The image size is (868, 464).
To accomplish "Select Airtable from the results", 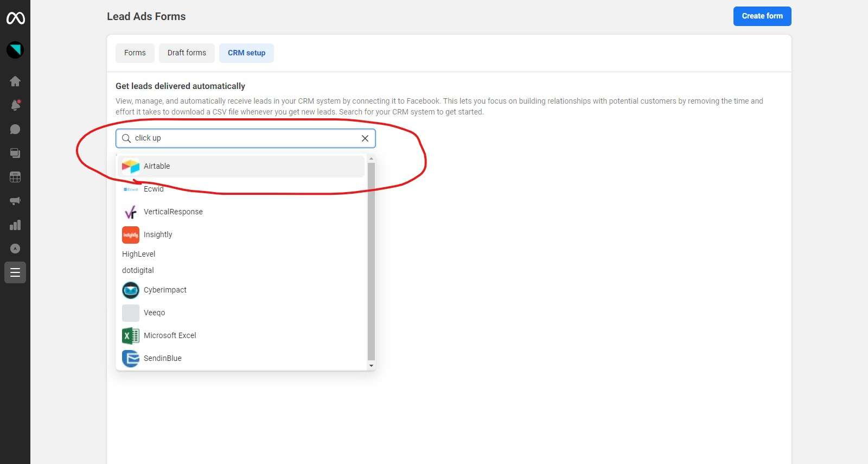I will point(241,167).
